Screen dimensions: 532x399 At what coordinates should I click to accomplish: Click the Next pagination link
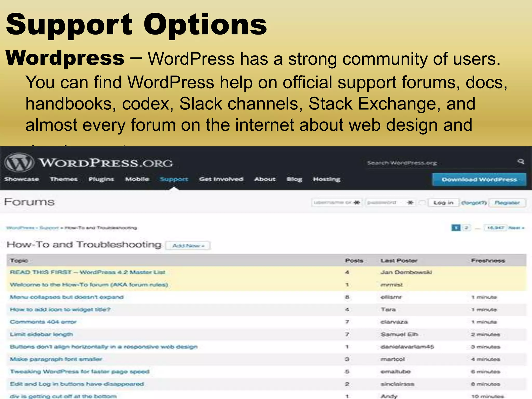click(516, 228)
